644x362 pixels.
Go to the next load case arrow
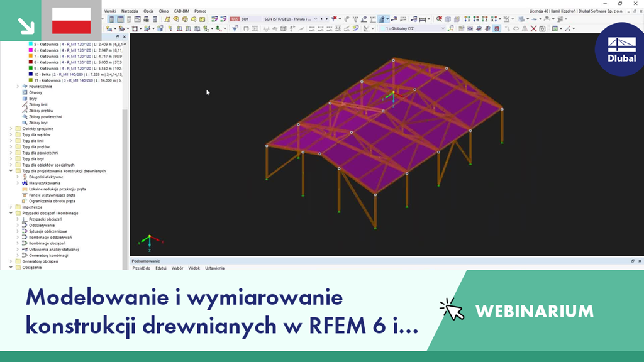(x=327, y=19)
